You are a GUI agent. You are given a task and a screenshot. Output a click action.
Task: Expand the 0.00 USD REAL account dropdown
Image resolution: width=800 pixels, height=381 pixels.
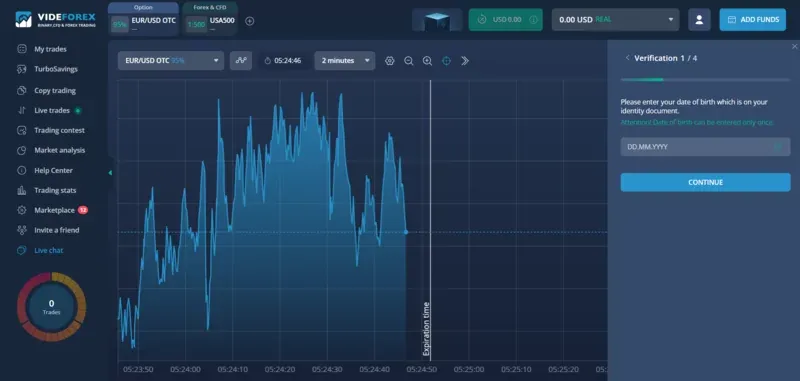click(x=615, y=19)
